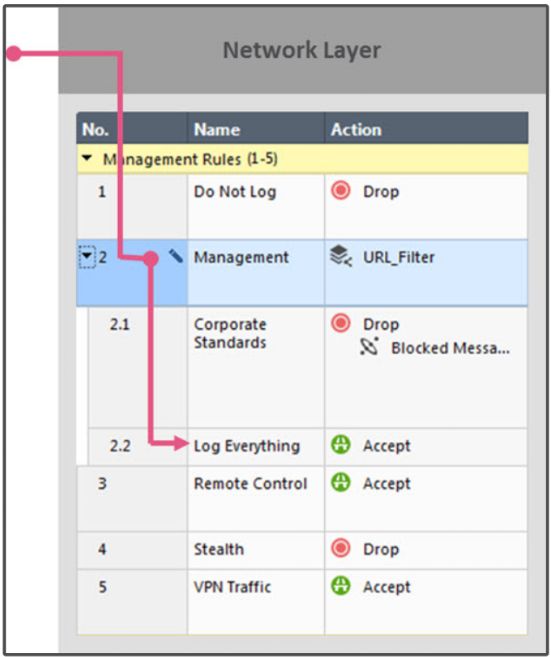551x657 pixels.
Task: Click the pencil edit icon in rule 2
Action: [176, 256]
